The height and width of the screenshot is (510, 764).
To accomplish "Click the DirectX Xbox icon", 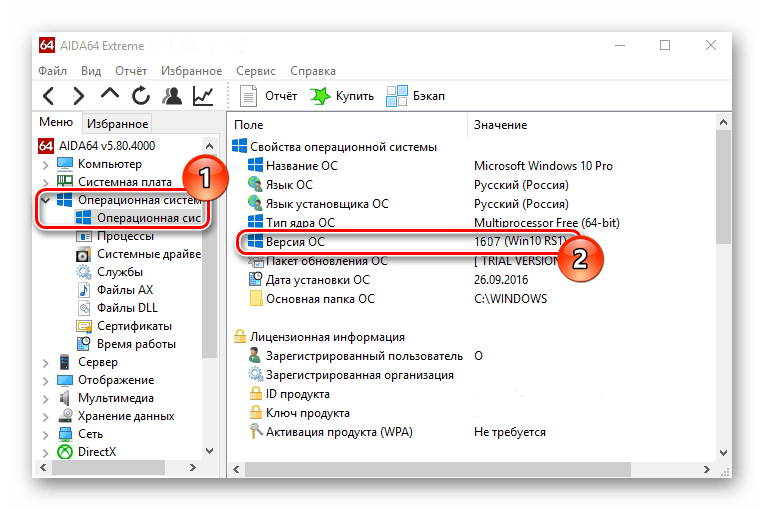I will coord(65,452).
